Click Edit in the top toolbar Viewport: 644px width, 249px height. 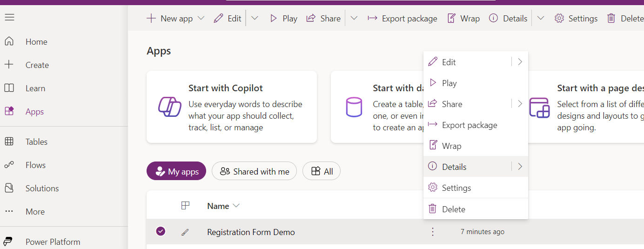[x=228, y=19]
